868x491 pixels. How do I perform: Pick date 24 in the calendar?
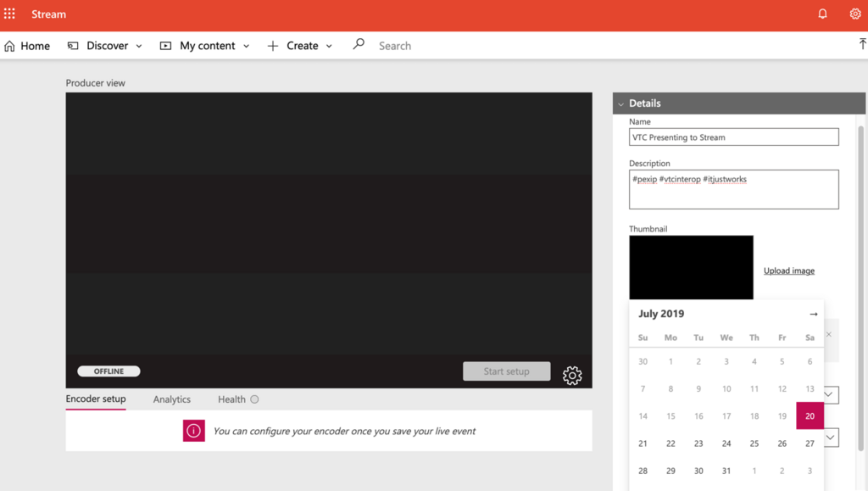tap(726, 444)
